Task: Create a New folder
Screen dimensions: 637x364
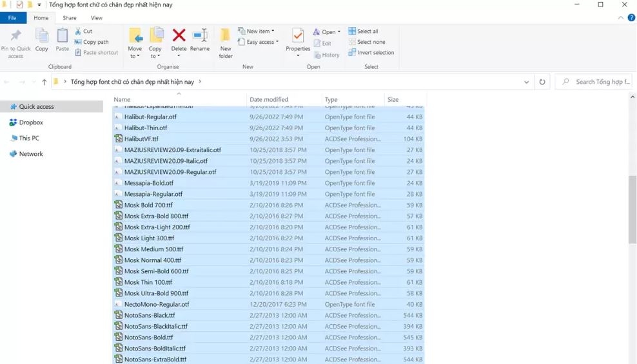Action: pos(226,43)
